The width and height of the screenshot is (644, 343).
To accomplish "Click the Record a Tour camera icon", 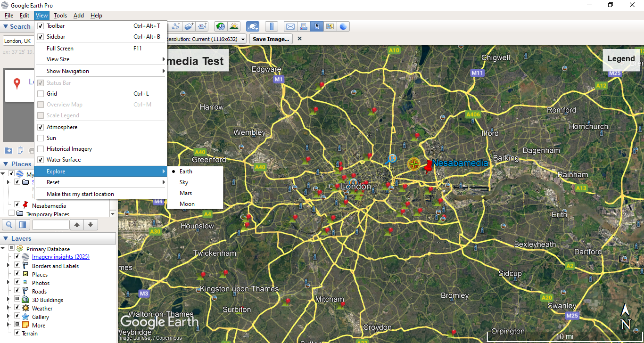I will pos(202,27).
